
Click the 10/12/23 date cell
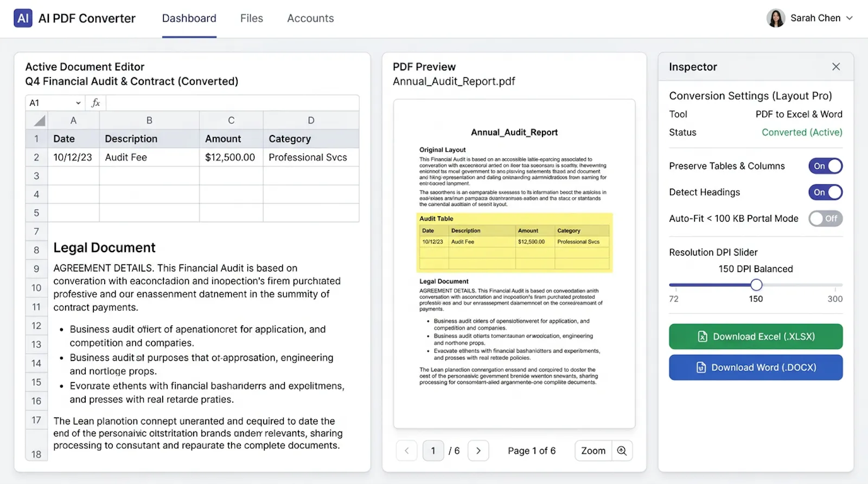pyautogui.click(x=73, y=157)
